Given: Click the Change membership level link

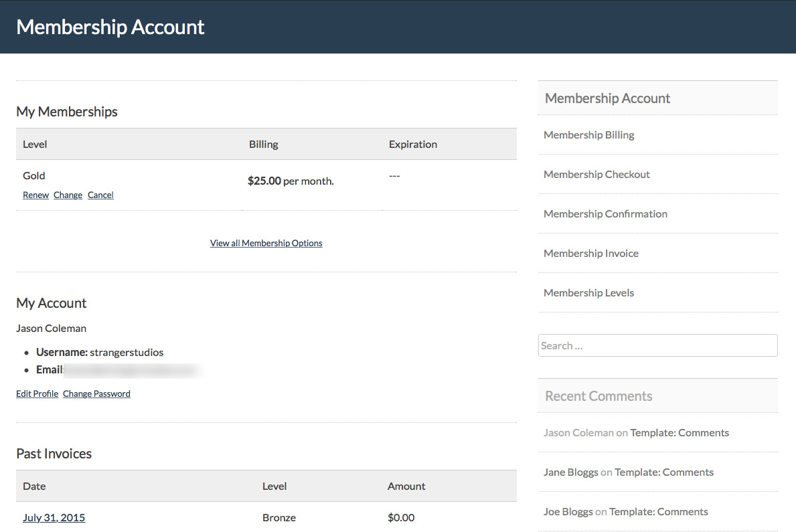Looking at the screenshot, I should coord(68,195).
